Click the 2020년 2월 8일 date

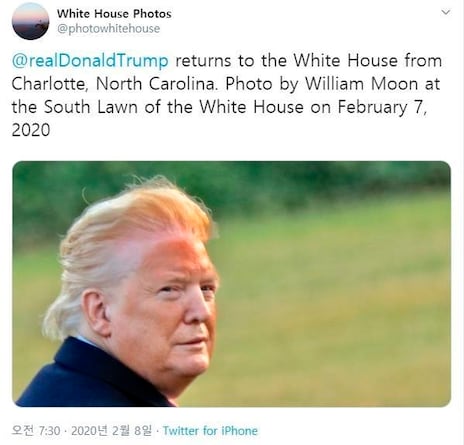pos(111,431)
